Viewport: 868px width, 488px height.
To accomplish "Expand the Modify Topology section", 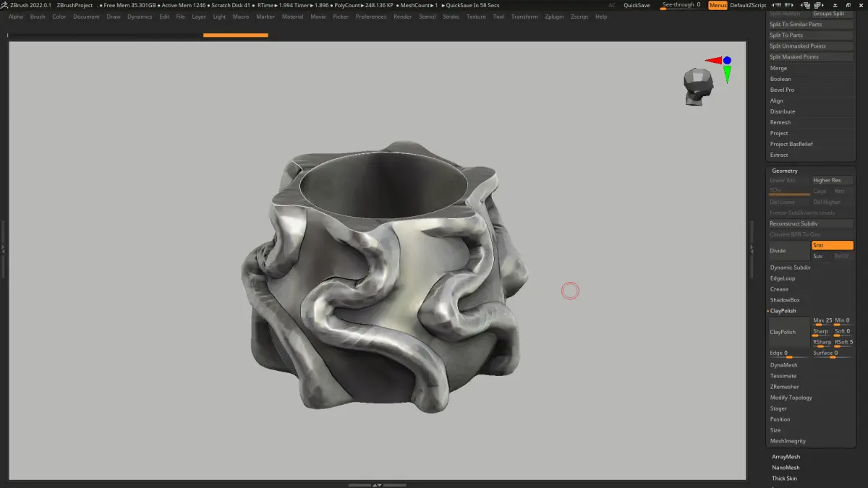I will [791, 398].
